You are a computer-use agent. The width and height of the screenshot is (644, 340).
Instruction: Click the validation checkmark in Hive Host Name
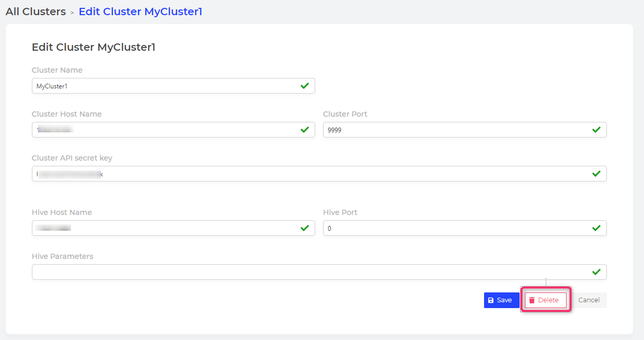[305, 228]
